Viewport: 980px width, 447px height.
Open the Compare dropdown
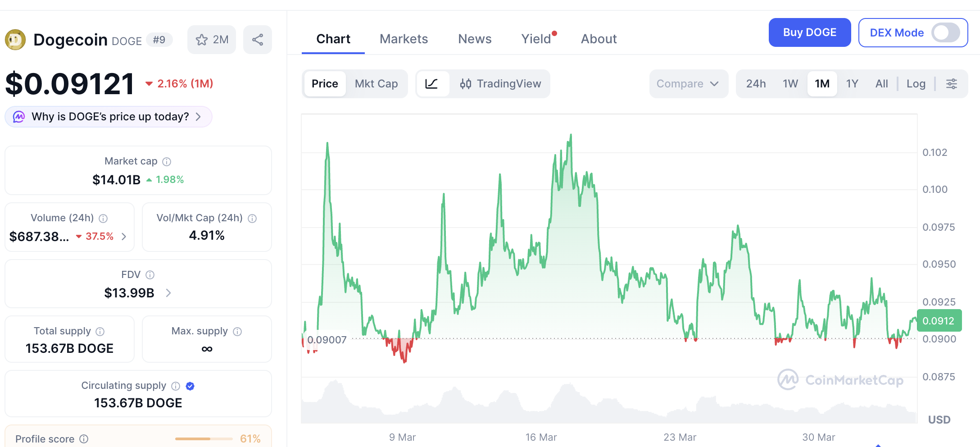point(688,84)
